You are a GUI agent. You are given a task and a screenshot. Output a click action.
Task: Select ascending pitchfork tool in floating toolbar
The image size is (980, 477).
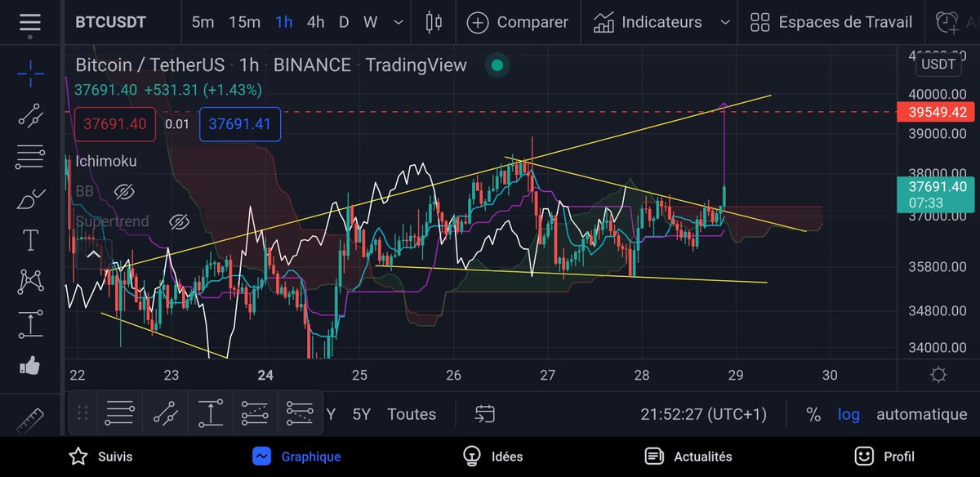(x=256, y=413)
